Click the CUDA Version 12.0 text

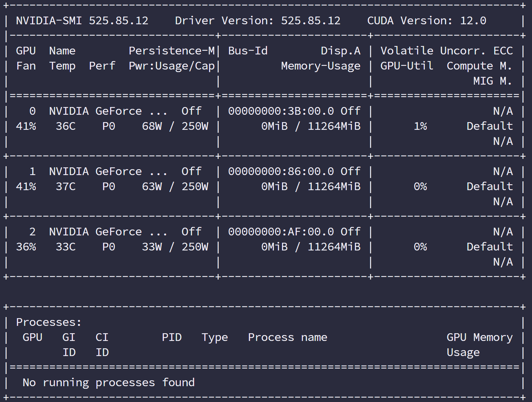click(426, 21)
